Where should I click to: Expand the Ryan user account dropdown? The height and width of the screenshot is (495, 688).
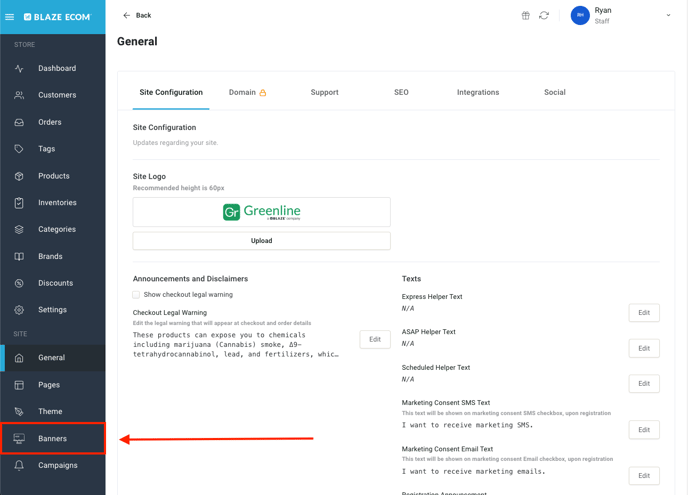[667, 16]
